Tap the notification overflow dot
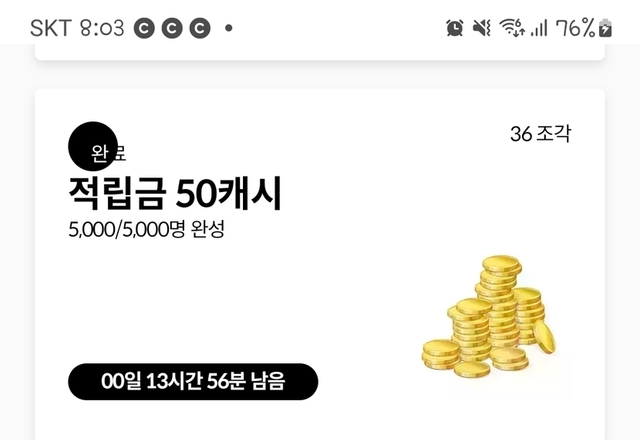 coord(229,28)
